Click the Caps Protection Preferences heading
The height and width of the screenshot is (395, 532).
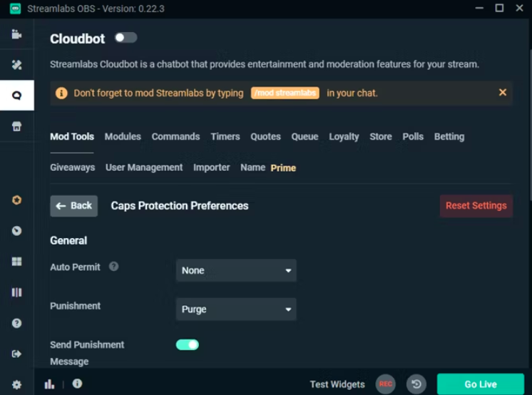pos(180,205)
